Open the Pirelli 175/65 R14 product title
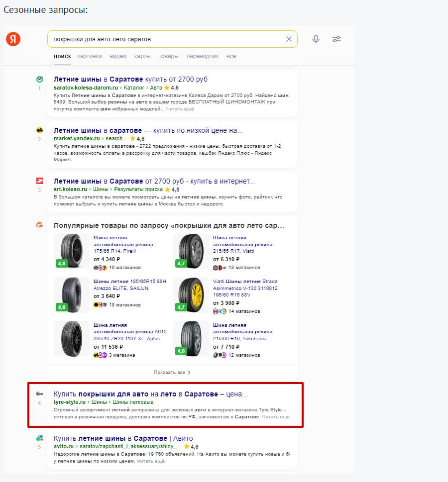This screenshot has height=482, width=448. click(x=123, y=244)
